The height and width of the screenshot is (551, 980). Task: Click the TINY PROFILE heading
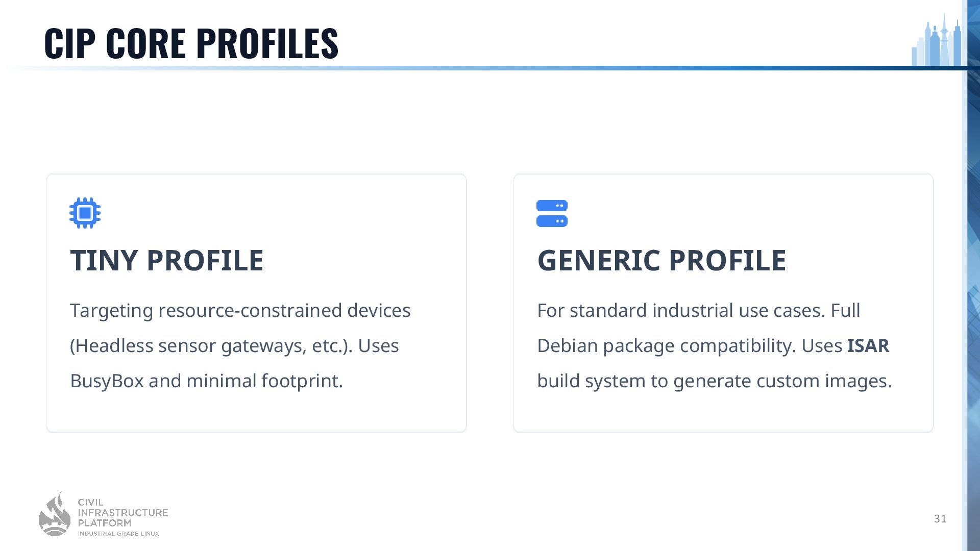(167, 260)
